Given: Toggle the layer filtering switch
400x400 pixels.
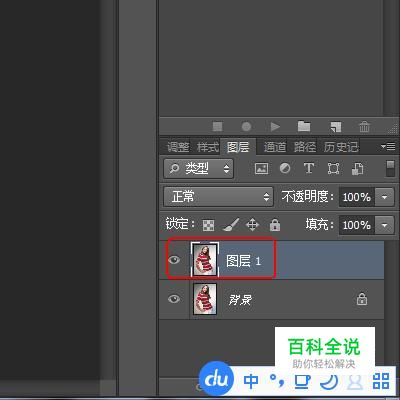Looking at the screenshot, I should pos(390,169).
